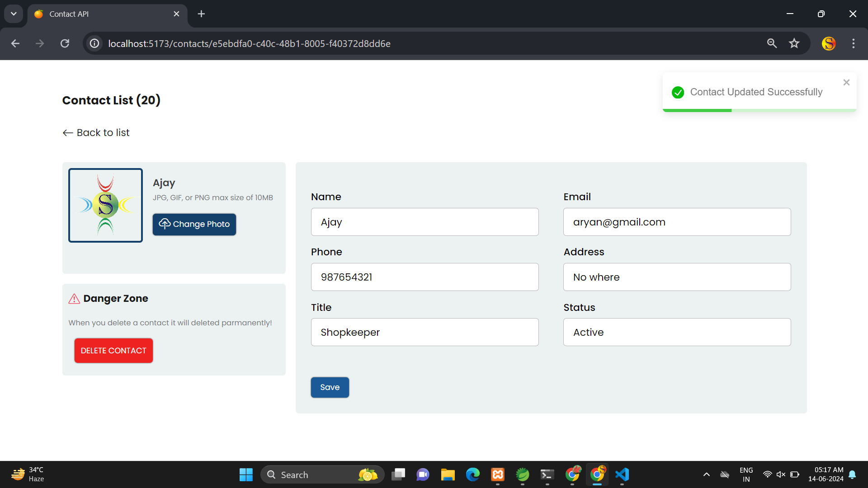Viewport: 868px width, 488px height.
Task: Focus the Email input field
Action: pyautogui.click(x=677, y=222)
